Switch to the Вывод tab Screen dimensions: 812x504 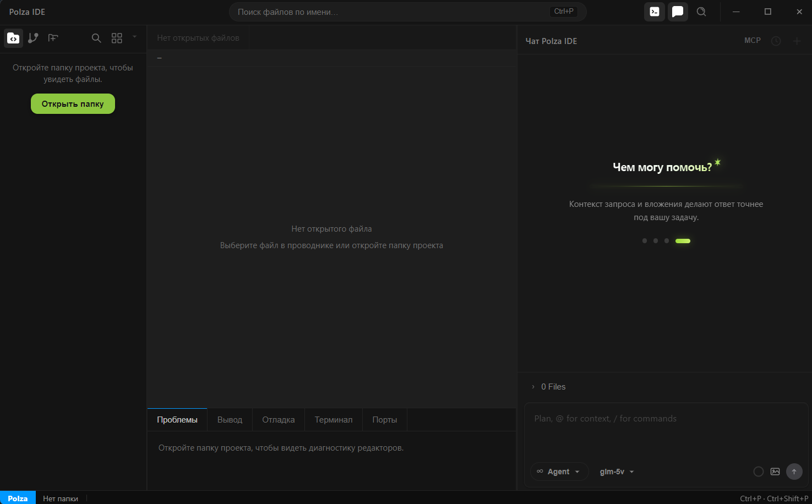230,420
